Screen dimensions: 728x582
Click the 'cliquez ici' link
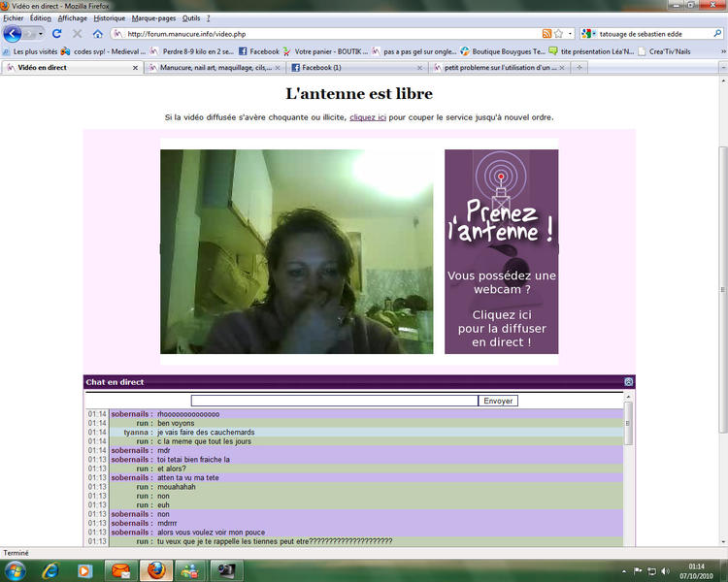(368, 117)
